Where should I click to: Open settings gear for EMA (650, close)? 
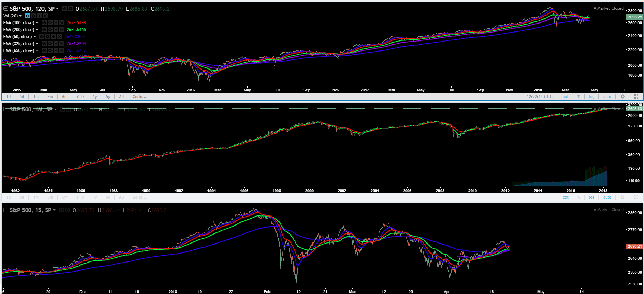coord(50,50)
